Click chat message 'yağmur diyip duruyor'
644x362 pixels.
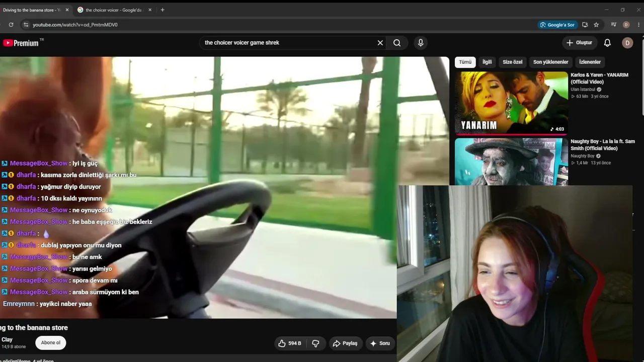[71, 187]
